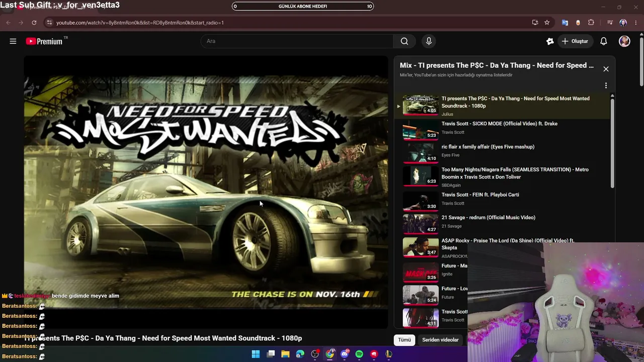This screenshot has width=644, height=362.
Task: Open Chrome media controls icon
Action: pos(610,23)
